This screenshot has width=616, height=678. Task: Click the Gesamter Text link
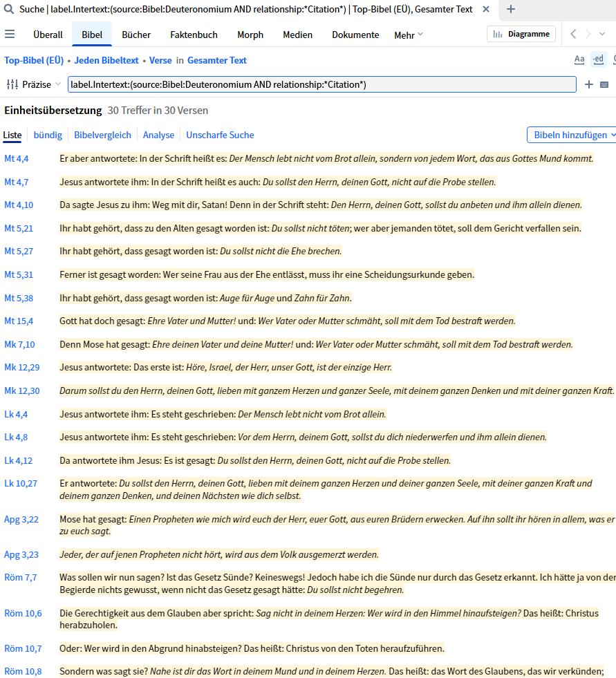(x=217, y=60)
